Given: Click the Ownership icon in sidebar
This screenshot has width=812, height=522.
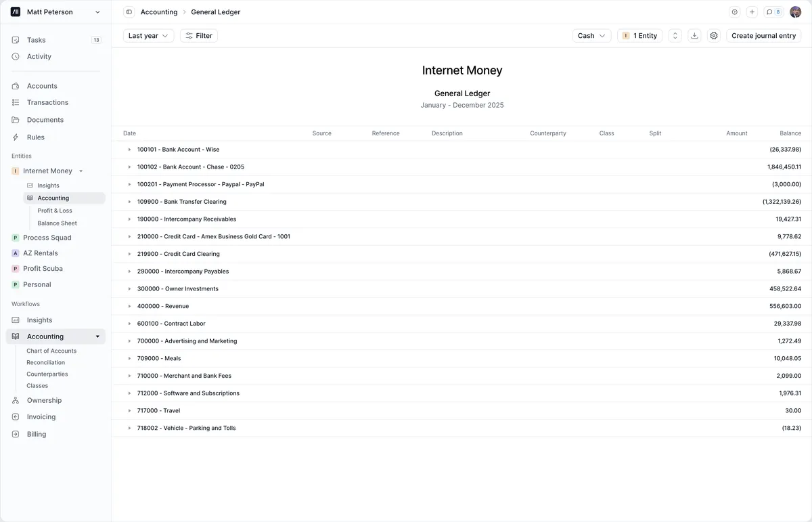Looking at the screenshot, I should click(x=16, y=401).
